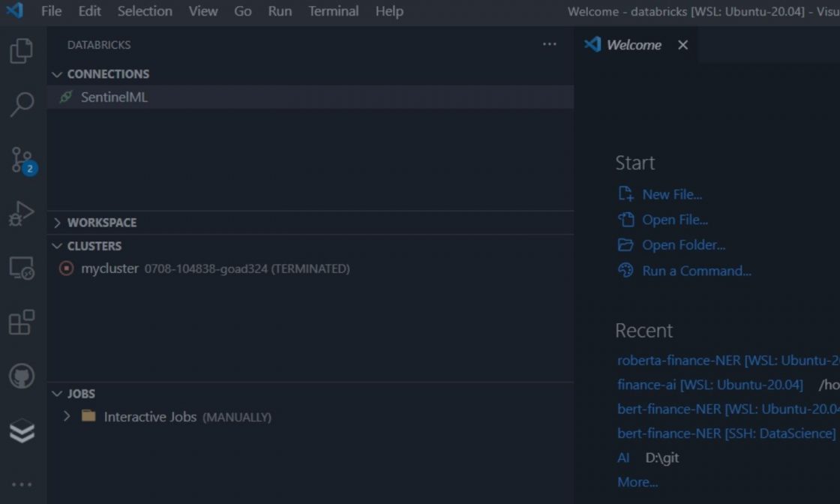840x504 pixels.
Task: Open the Search view icon
Action: [22, 104]
